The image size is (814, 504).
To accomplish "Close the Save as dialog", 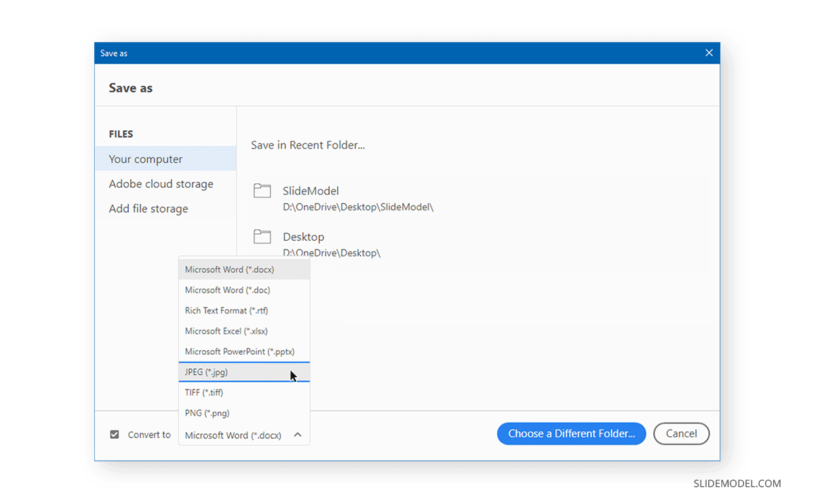I will click(x=709, y=53).
